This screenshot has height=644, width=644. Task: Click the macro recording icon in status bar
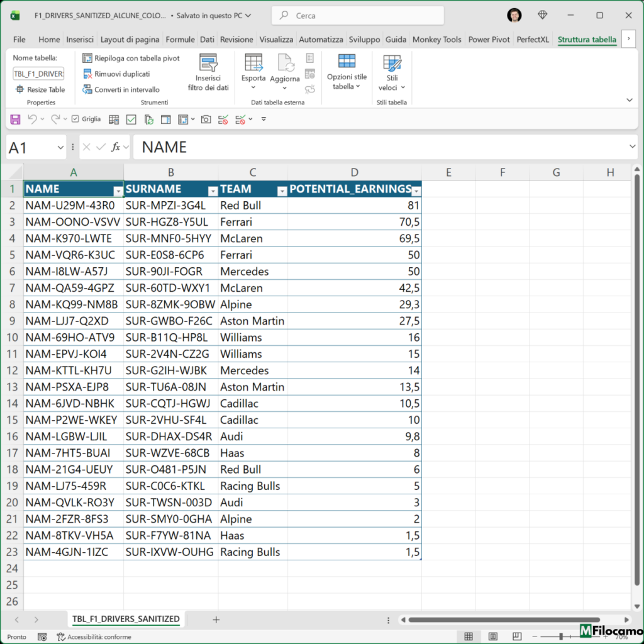tap(42, 636)
